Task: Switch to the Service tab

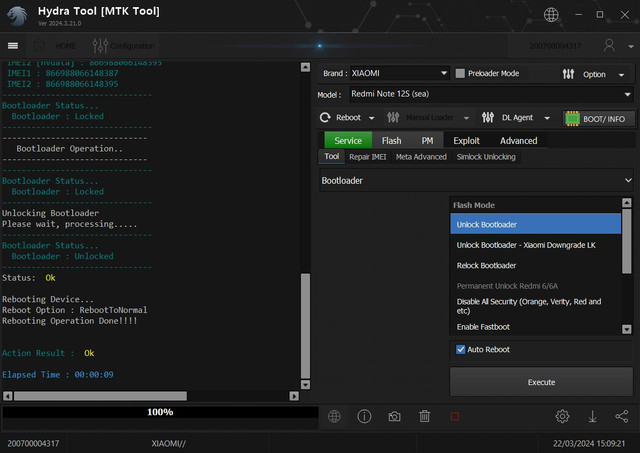Action: (348, 140)
